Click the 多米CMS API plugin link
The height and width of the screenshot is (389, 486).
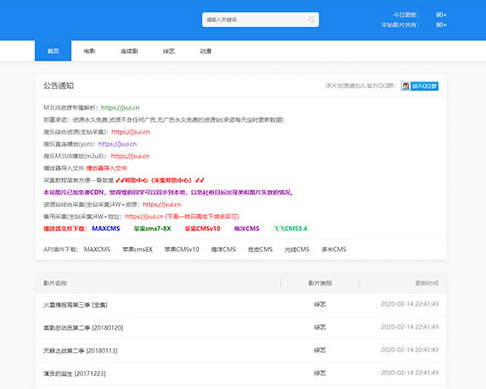(334, 249)
